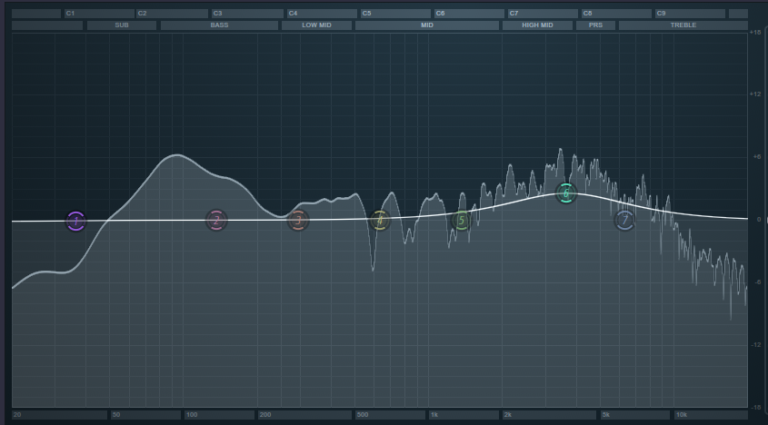
Task: Select the C9 note marker
Action: click(662, 13)
